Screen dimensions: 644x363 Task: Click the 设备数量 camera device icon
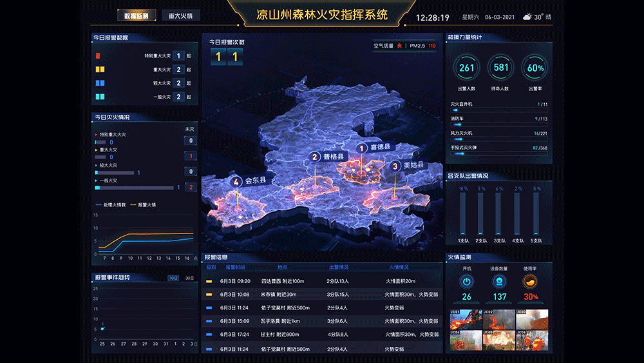(499, 282)
